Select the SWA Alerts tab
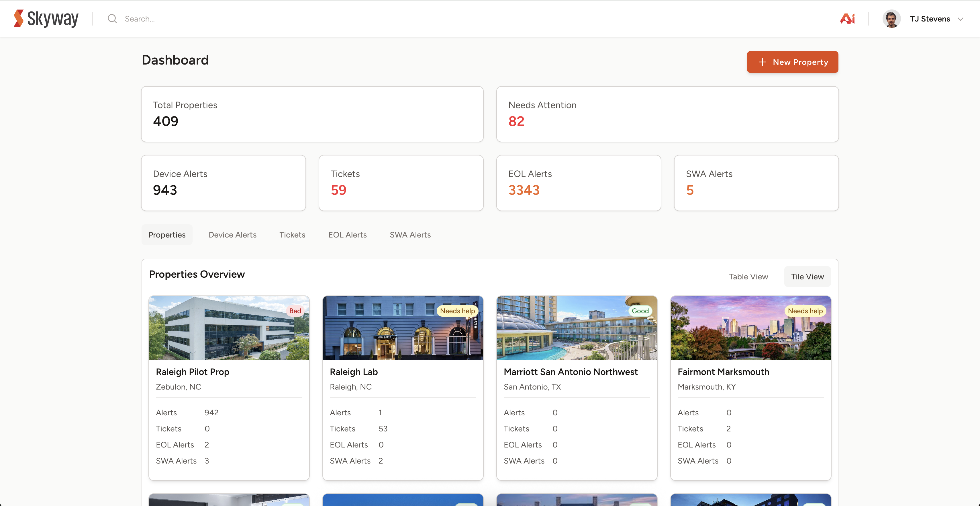 tap(410, 235)
